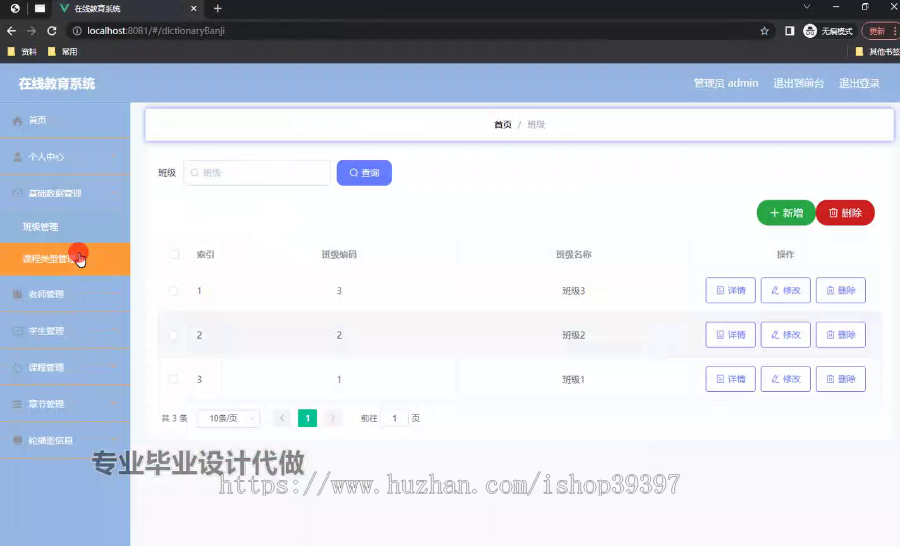The width and height of the screenshot is (900, 546).
Task: Click the site info icon in address bar
Action: click(77, 31)
